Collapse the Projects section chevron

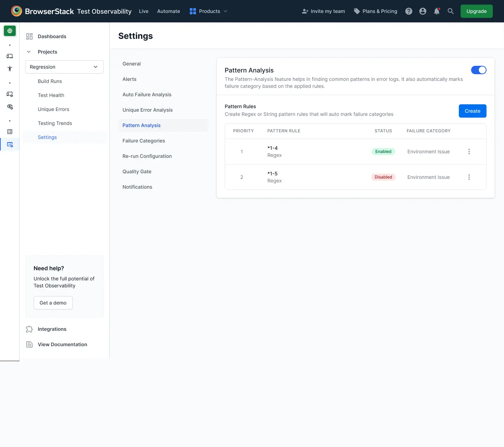click(x=29, y=52)
